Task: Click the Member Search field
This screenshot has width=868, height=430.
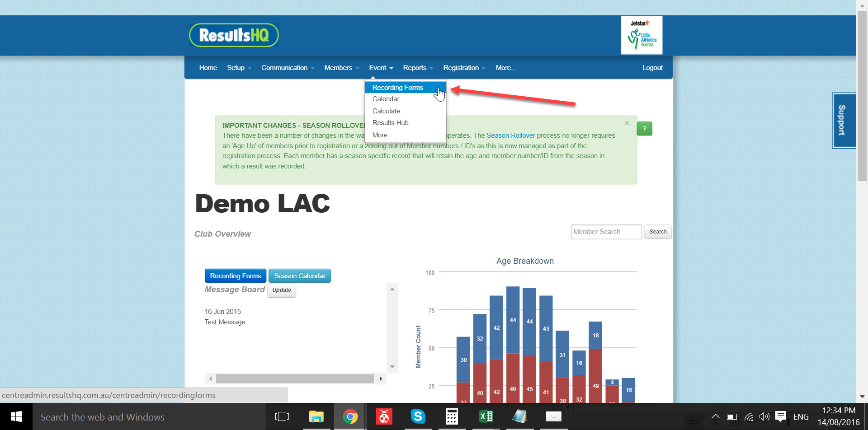Action: (x=606, y=232)
